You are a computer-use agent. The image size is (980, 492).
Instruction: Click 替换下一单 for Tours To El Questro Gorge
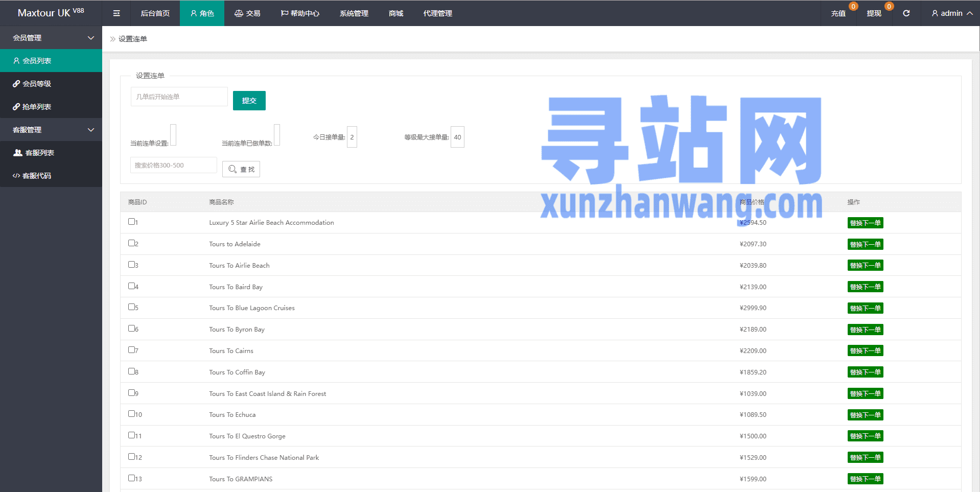pos(865,436)
